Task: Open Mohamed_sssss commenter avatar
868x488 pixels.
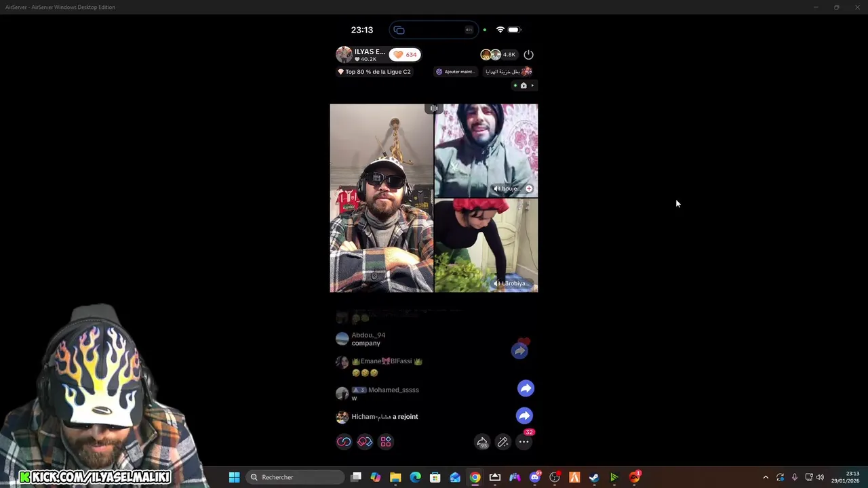Action: pyautogui.click(x=342, y=393)
